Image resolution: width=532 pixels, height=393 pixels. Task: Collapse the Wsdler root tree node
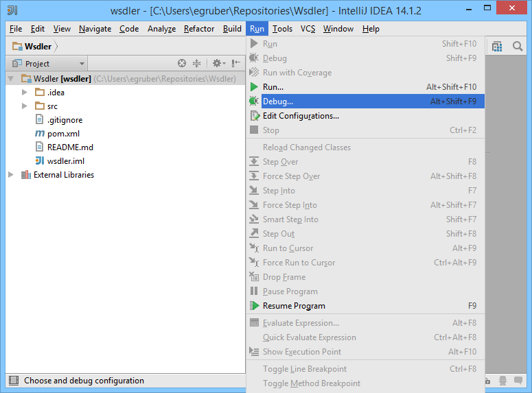(11, 79)
